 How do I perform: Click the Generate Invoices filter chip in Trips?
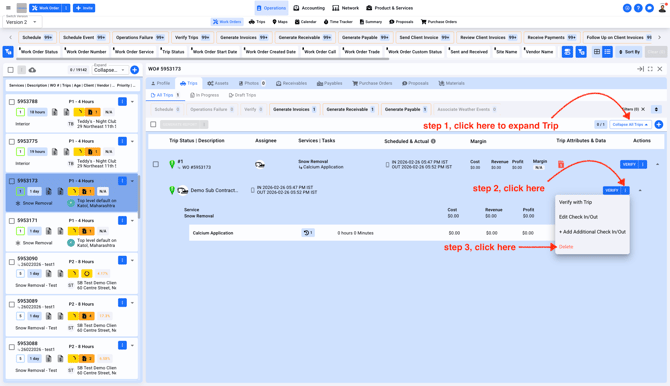point(294,109)
